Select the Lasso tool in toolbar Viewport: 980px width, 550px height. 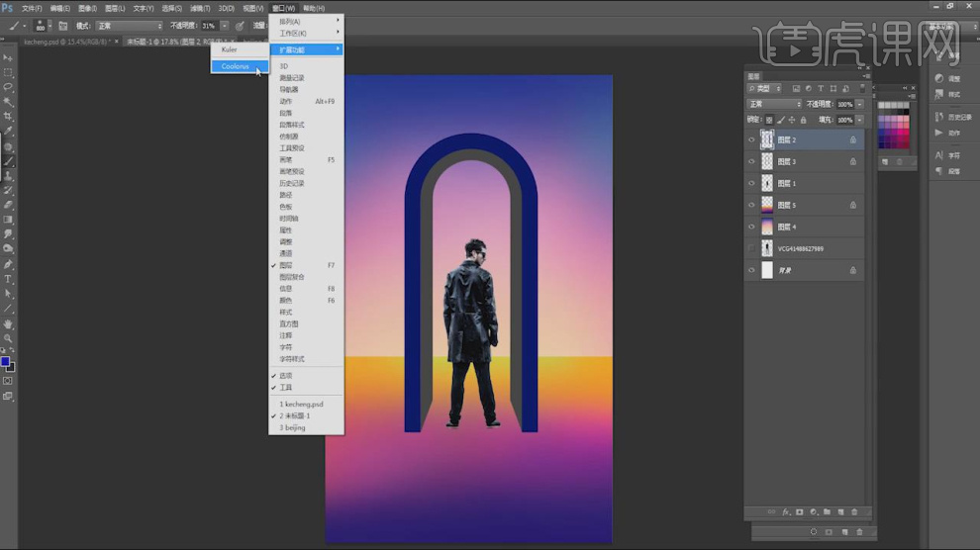(x=8, y=87)
